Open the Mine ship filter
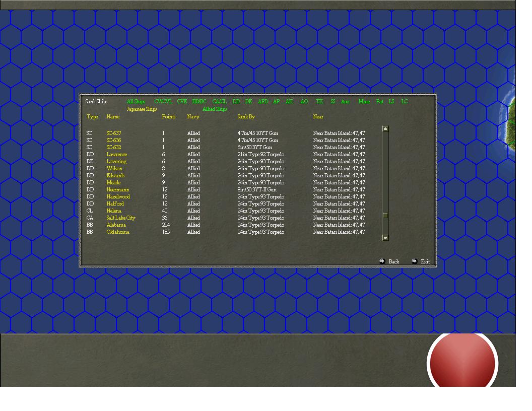532x411 pixels. tap(364, 101)
